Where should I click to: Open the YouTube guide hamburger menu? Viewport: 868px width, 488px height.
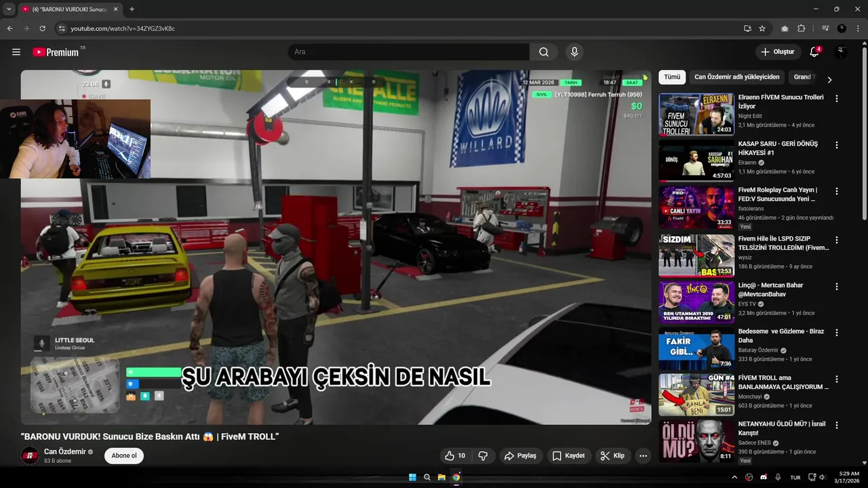16,52
